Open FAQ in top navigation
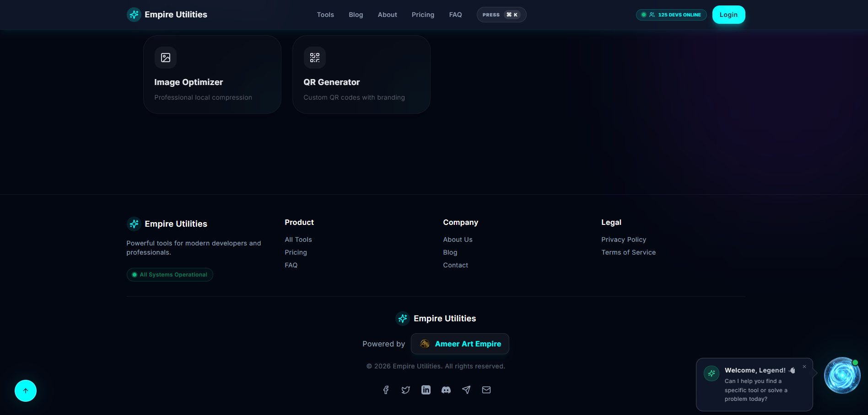The height and width of the screenshot is (415, 868). 456,15
